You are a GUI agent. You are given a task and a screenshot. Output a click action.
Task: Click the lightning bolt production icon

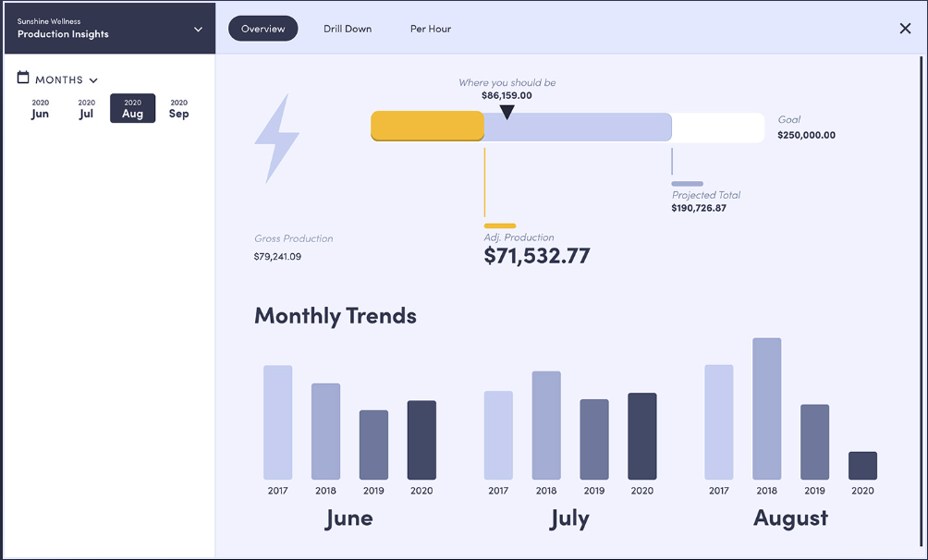pyautogui.click(x=276, y=138)
